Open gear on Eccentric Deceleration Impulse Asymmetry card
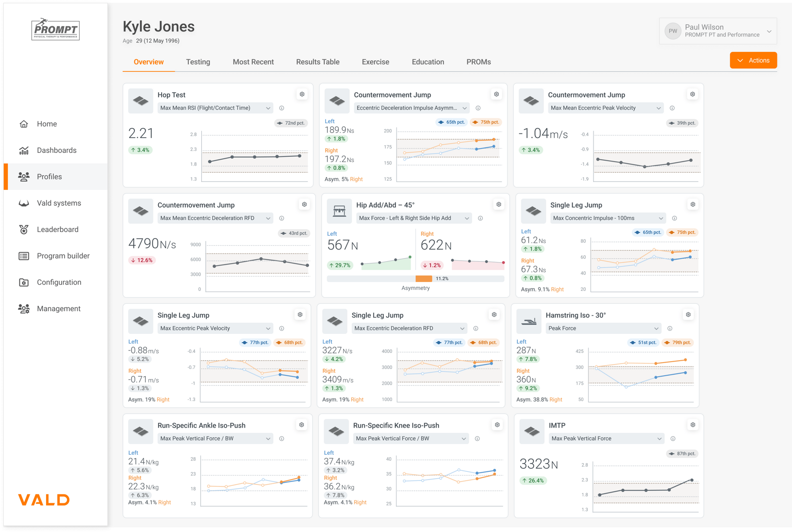 [x=496, y=94]
